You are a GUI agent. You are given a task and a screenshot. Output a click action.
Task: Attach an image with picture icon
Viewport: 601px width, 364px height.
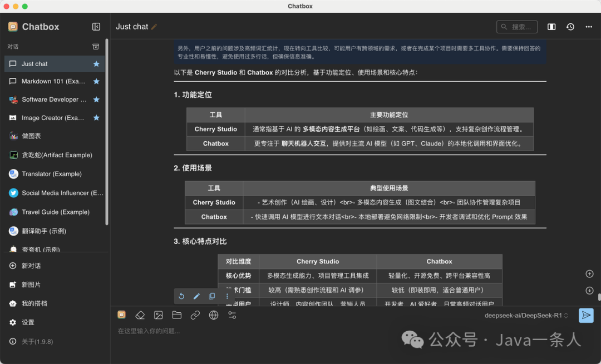pos(158,315)
